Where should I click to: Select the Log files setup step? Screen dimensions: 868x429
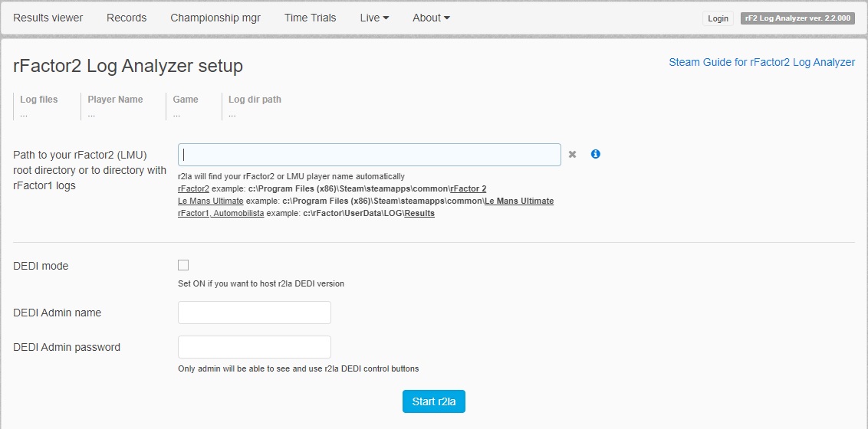[39, 106]
